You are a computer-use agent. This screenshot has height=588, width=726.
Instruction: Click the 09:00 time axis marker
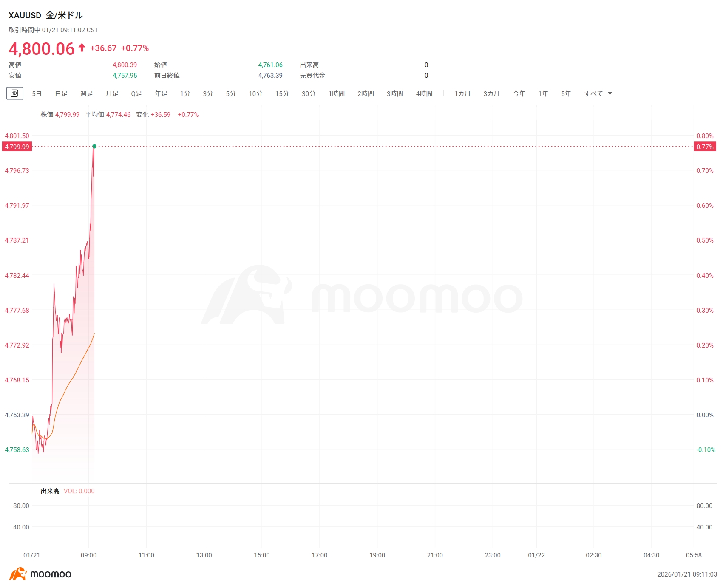point(88,555)
